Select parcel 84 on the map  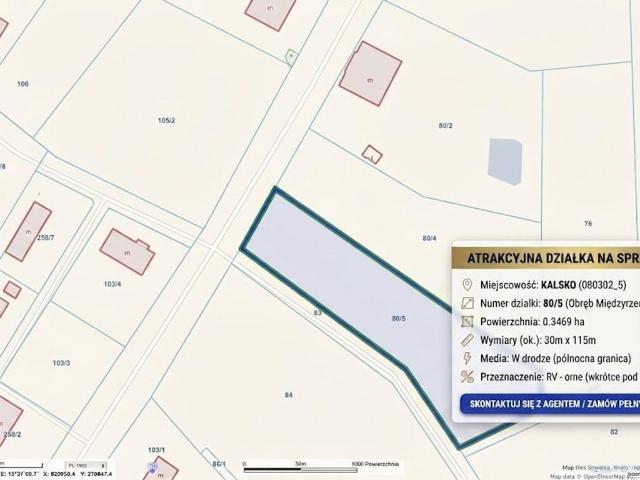coord(289,395)
